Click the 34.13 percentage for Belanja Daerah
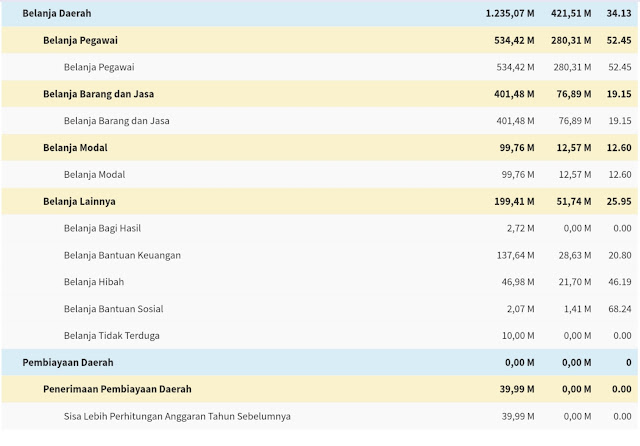The height and width of the screenshot is (446, 640). (x=621, y=14)
